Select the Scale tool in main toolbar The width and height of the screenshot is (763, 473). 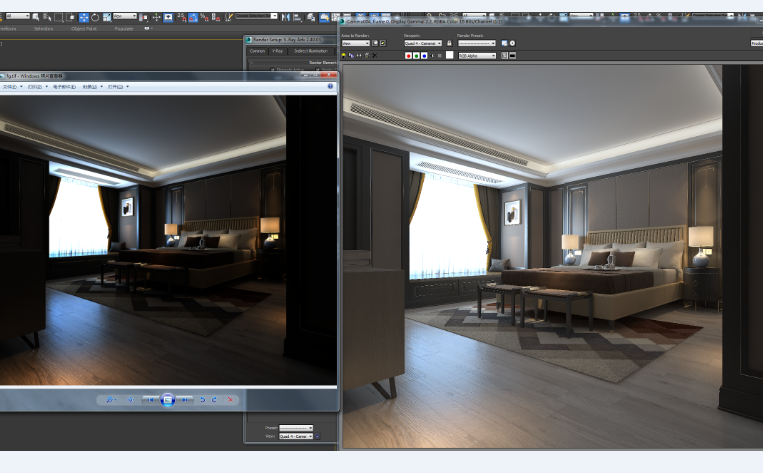click(x=107, y=18)
